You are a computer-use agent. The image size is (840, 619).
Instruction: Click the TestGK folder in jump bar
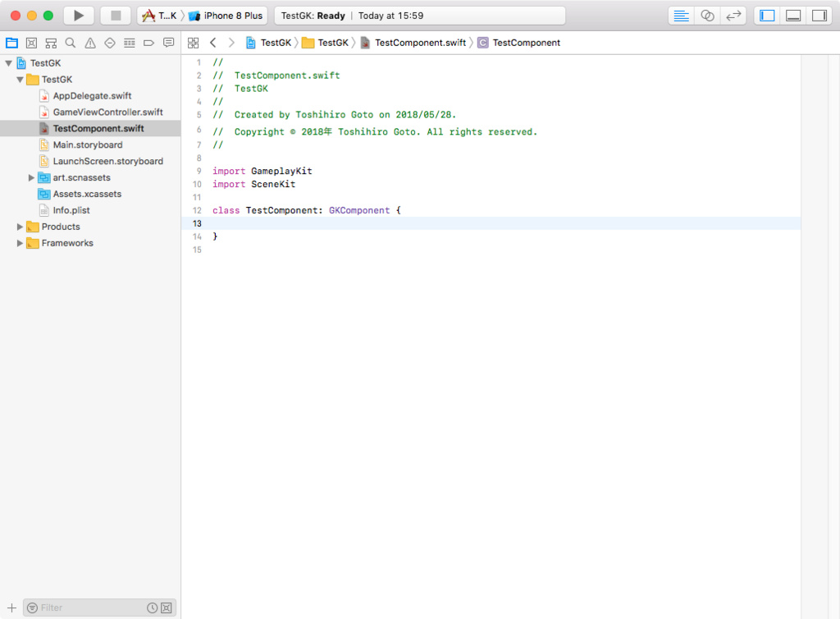(x=326, y=43)
